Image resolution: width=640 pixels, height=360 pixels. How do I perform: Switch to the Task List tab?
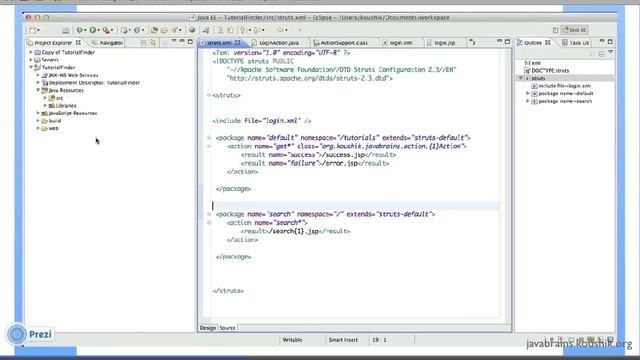click(576, 42)
